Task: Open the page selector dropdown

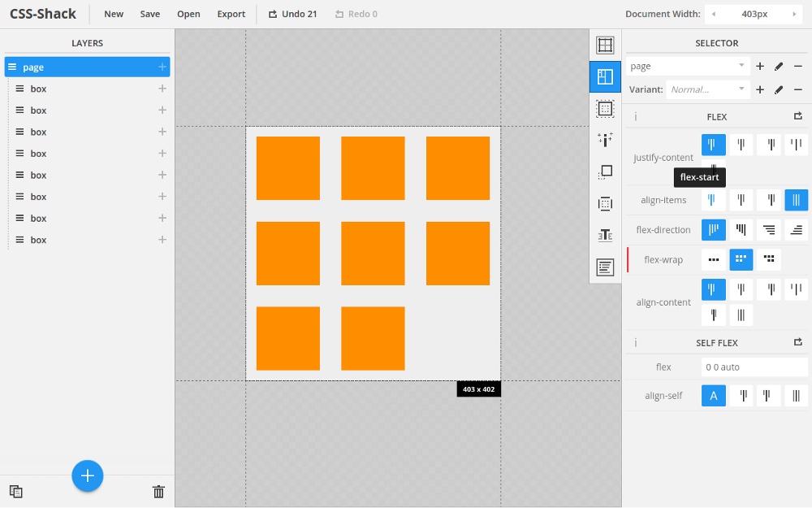Action: tap(687, 67)
